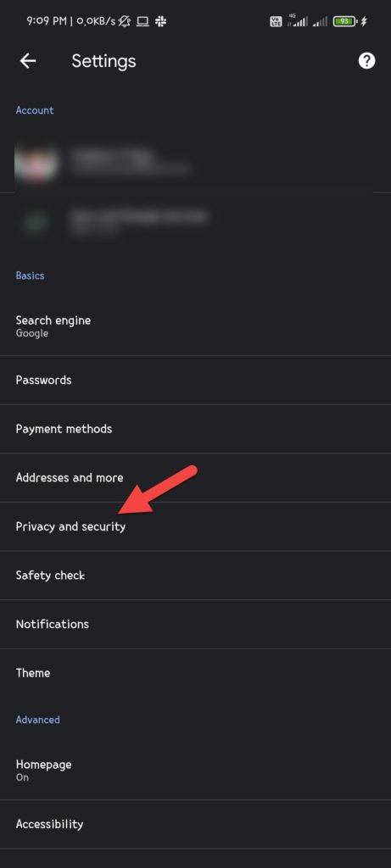
Task: Run Safety check
Action: pos(195,576)
